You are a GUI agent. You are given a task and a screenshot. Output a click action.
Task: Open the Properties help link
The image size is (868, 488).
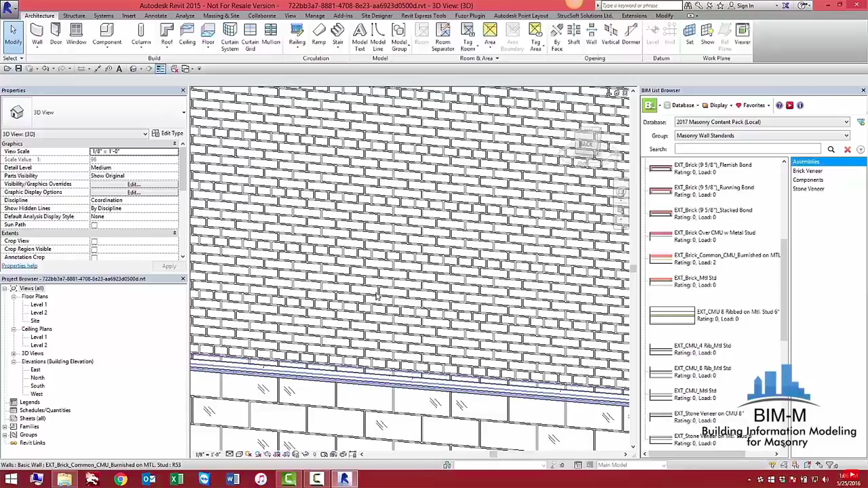click(19, 265)
